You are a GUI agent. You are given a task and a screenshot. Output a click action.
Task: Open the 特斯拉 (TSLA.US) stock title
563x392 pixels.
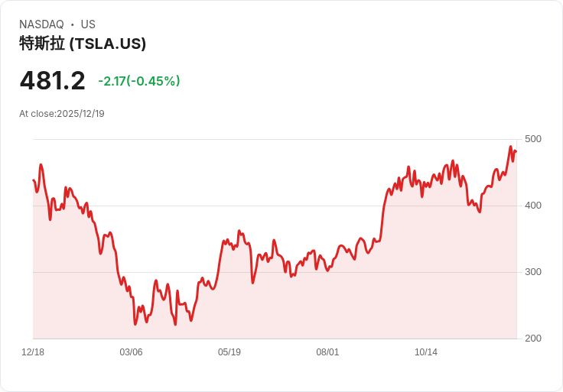pos(83,44)
